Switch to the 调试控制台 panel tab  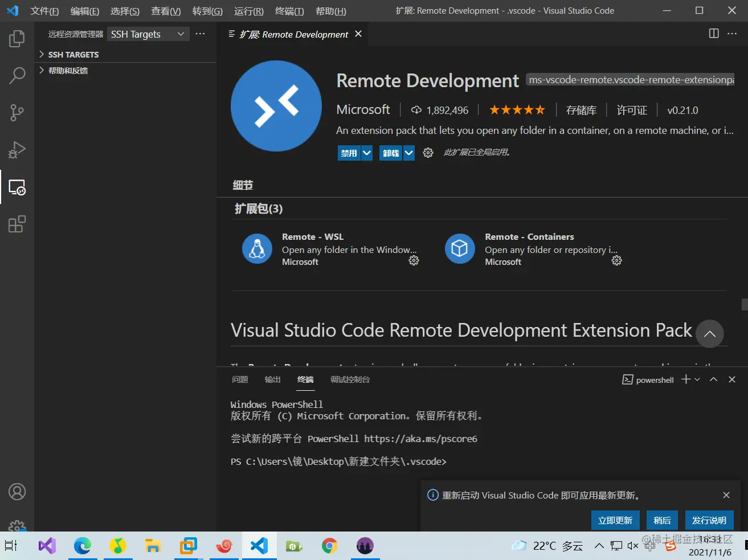click(x=350, y=379)
